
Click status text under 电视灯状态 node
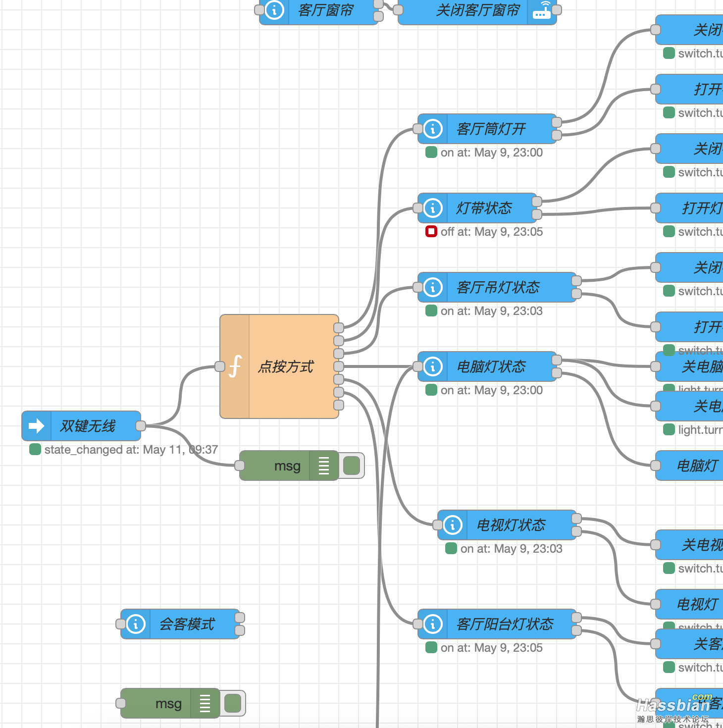coord(512,549)
